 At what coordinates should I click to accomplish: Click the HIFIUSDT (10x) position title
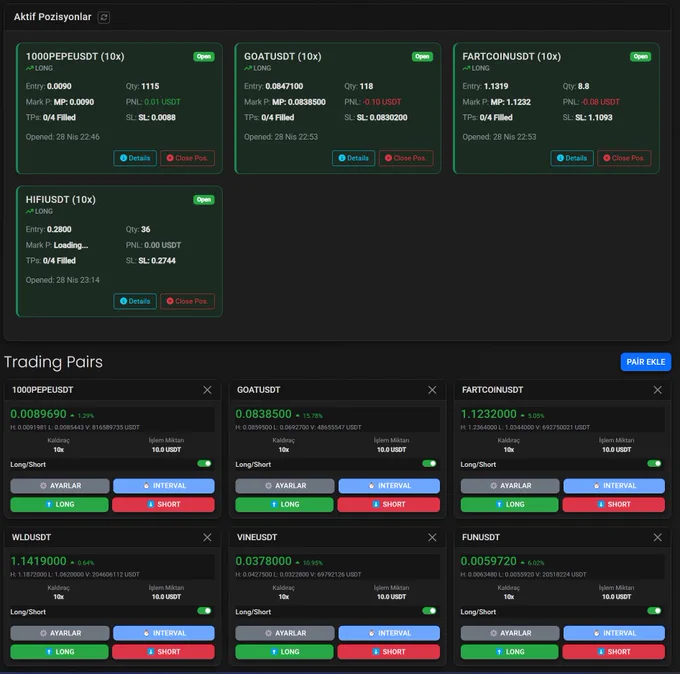click(61, 200)
